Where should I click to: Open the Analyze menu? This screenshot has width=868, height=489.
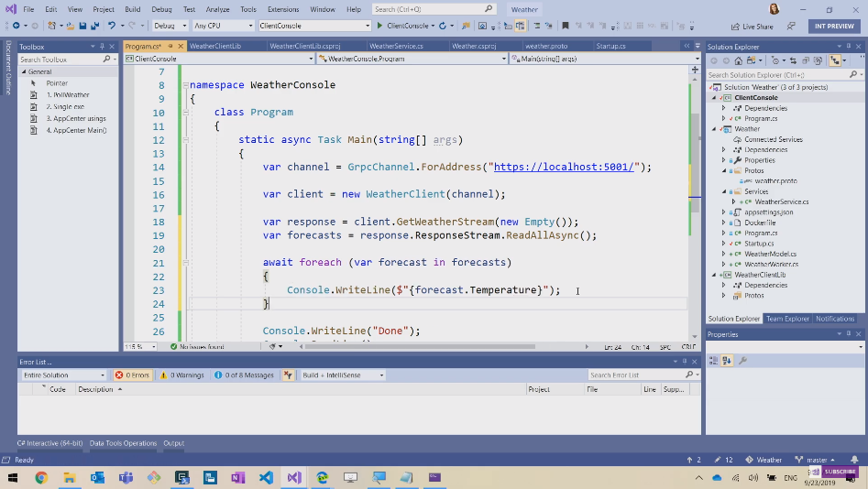coord(217,9)
